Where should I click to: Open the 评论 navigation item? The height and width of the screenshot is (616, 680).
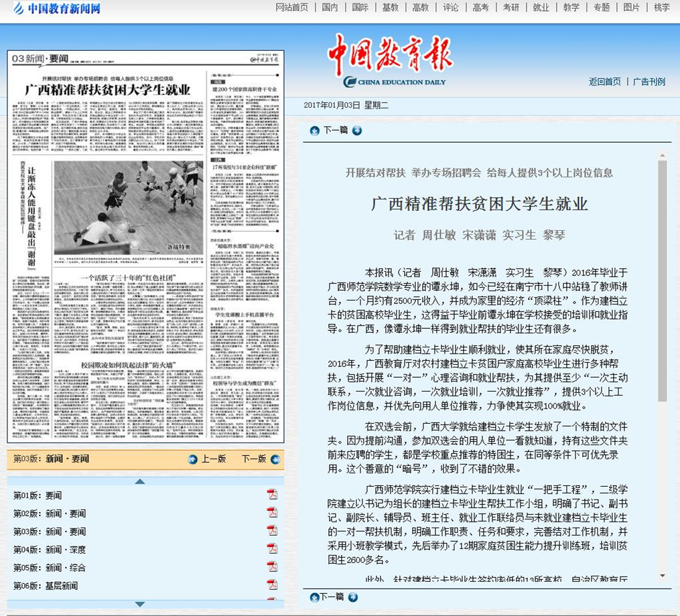[x=451, y=7]
